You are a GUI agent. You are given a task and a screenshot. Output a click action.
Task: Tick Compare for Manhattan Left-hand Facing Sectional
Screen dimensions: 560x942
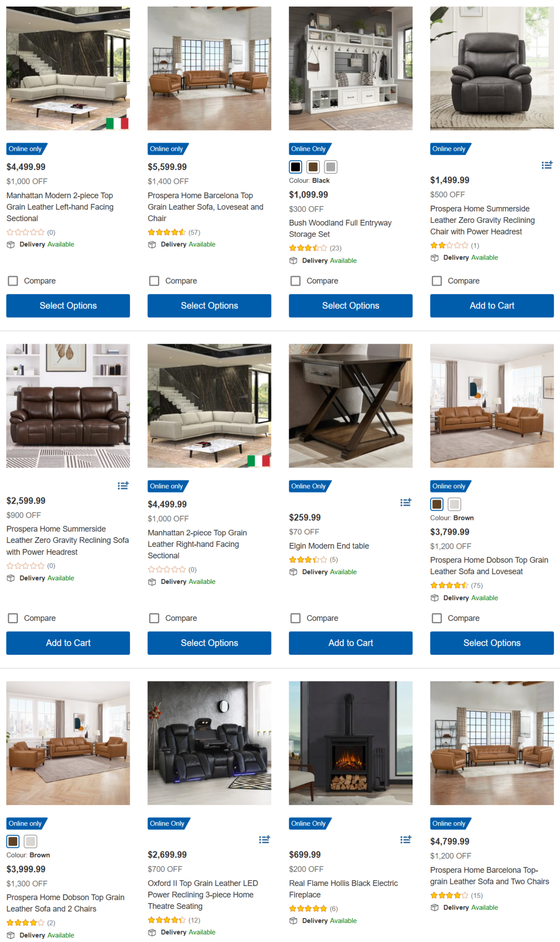[13, 281]
